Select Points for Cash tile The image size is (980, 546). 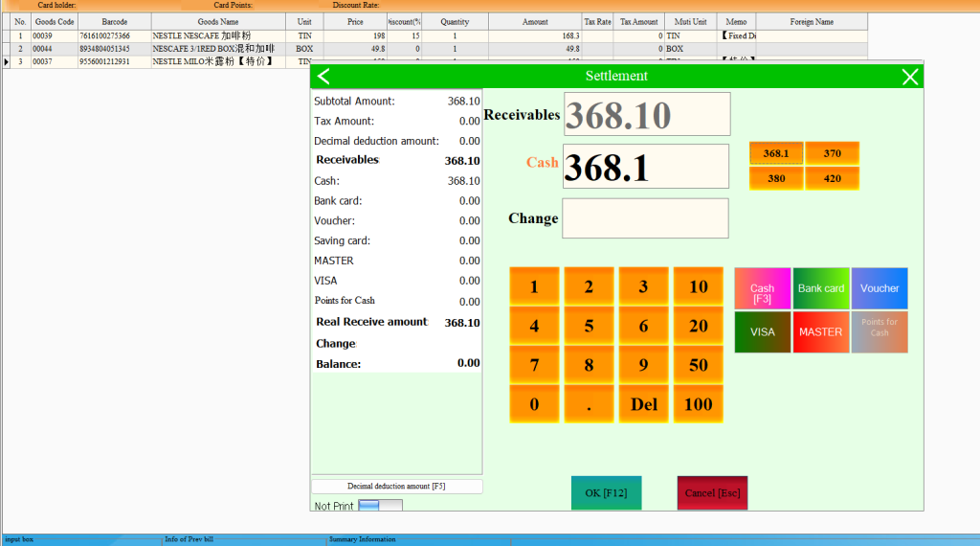coord(880,331)
